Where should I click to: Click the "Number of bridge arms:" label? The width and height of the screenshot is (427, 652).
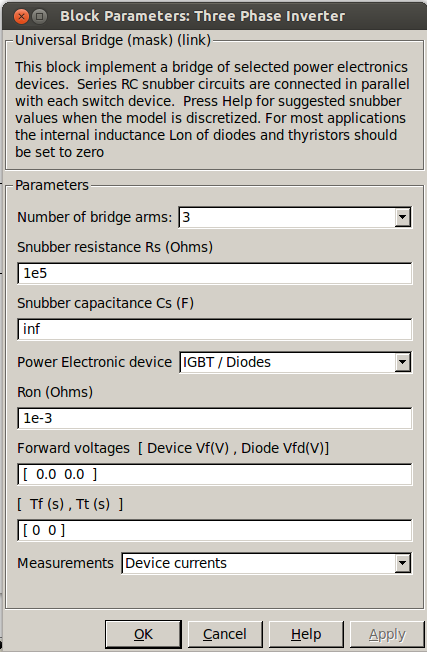(94, 217)
